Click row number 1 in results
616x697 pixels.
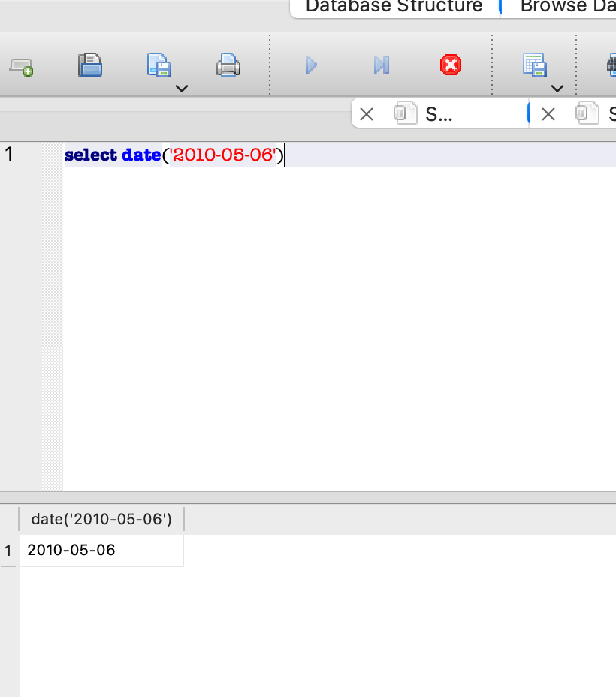pos(8,550)
